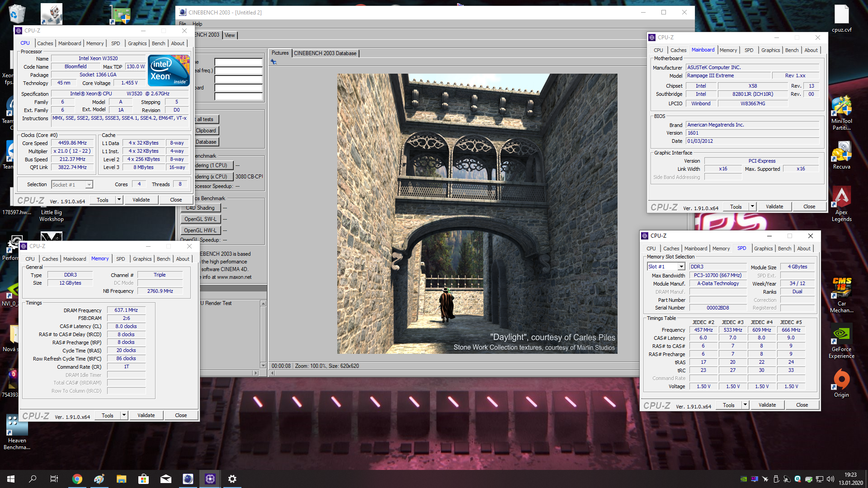
Task: Open Settings gear in the taskbar
Action: (x=232, y=479)
